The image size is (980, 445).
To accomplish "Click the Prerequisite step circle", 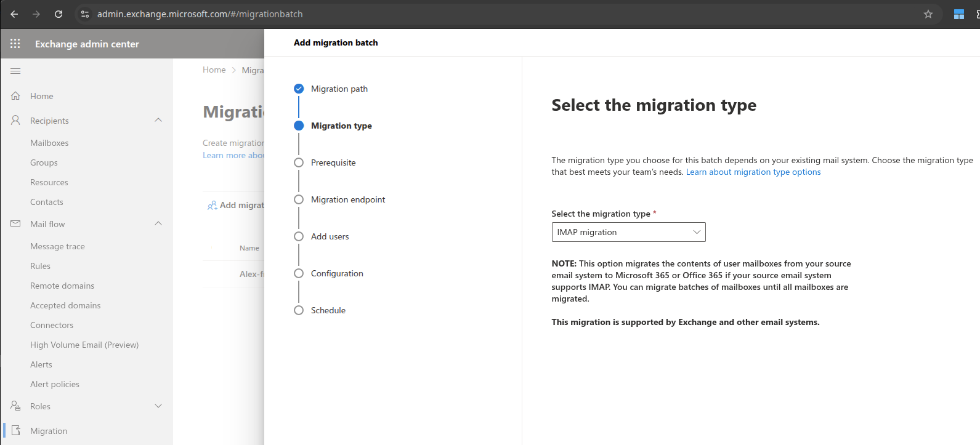I will 299,162.
